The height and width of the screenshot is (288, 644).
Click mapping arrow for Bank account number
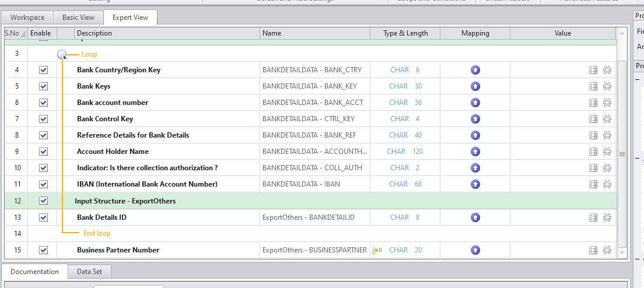point(475,103)
